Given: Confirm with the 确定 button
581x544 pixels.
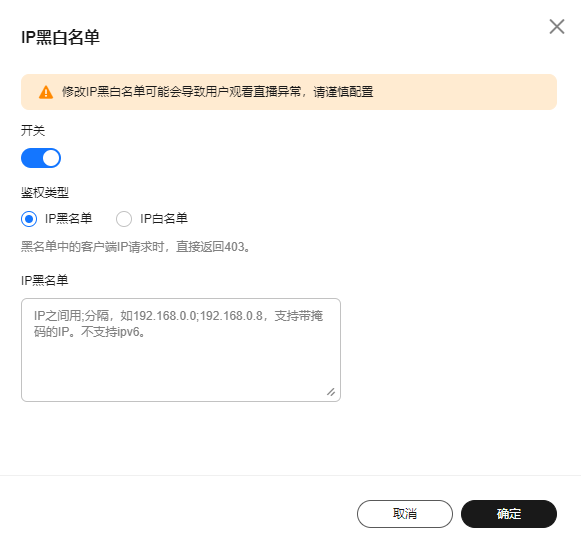Looking at the screenshot, I should coord(509,514).
